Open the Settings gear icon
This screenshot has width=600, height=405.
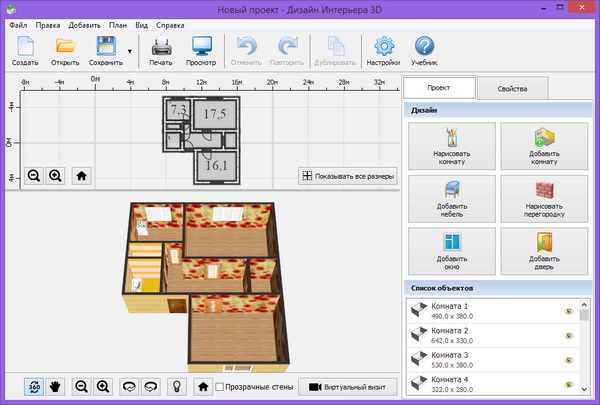pos(382,46)
